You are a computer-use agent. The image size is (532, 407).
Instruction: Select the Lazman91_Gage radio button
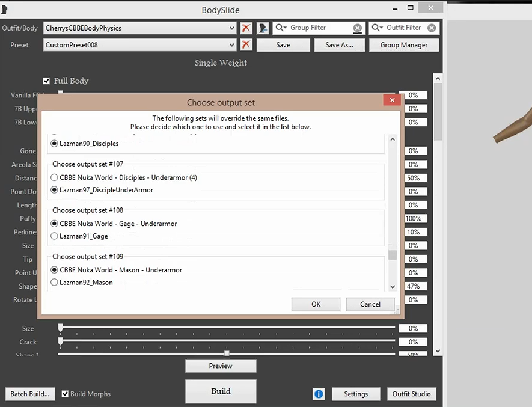[x=55, y=236]
